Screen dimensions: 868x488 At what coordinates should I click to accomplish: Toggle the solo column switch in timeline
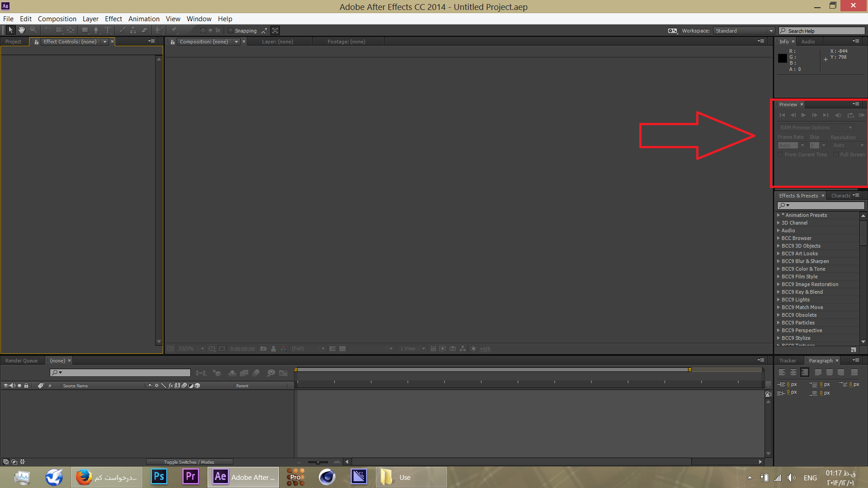click(x=19, y=385)
